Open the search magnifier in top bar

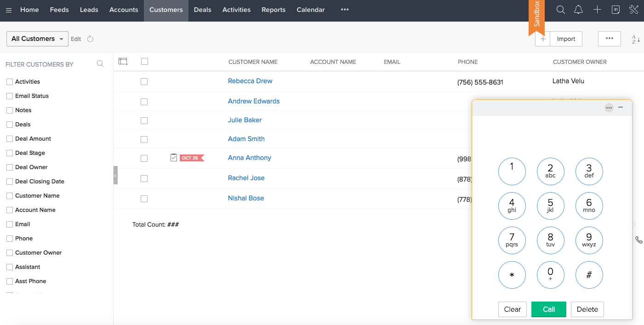pyautogui.click(x=560, y=10)
